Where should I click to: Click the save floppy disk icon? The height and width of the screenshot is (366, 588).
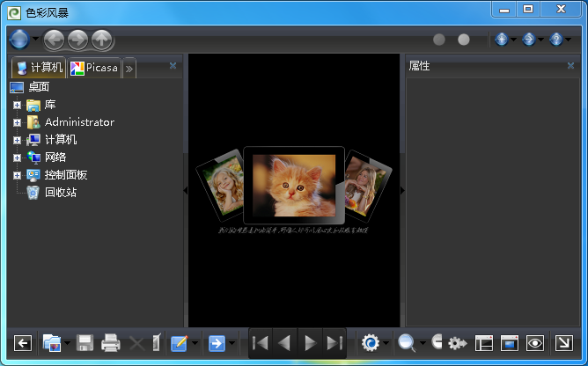(85, 343)
